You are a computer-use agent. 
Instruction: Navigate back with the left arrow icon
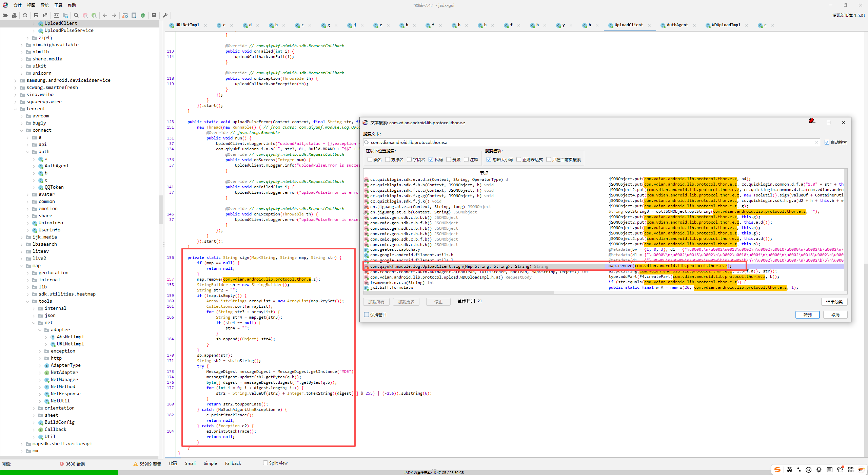(x=105, y=15)
